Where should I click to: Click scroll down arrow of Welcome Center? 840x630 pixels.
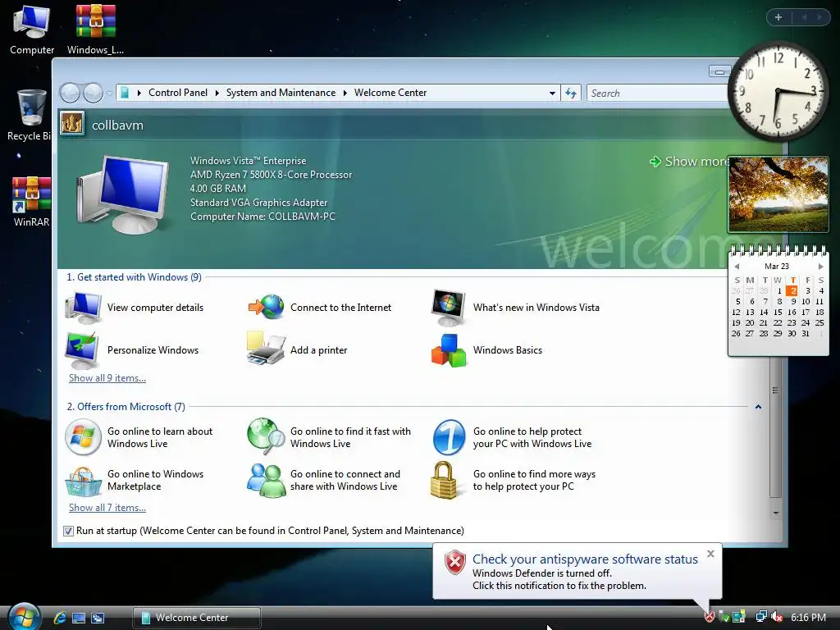775,514
